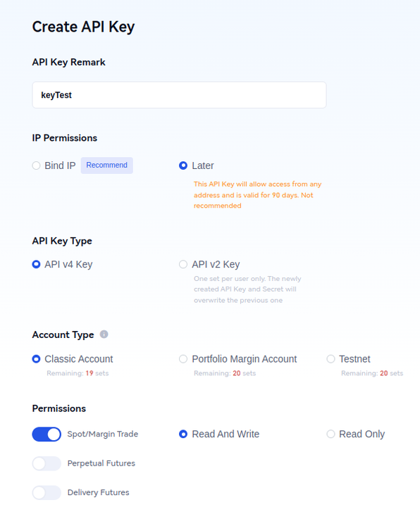420x507 pixels.
Task: Click the API Key Remark input field
Action: tap(179, 95)
